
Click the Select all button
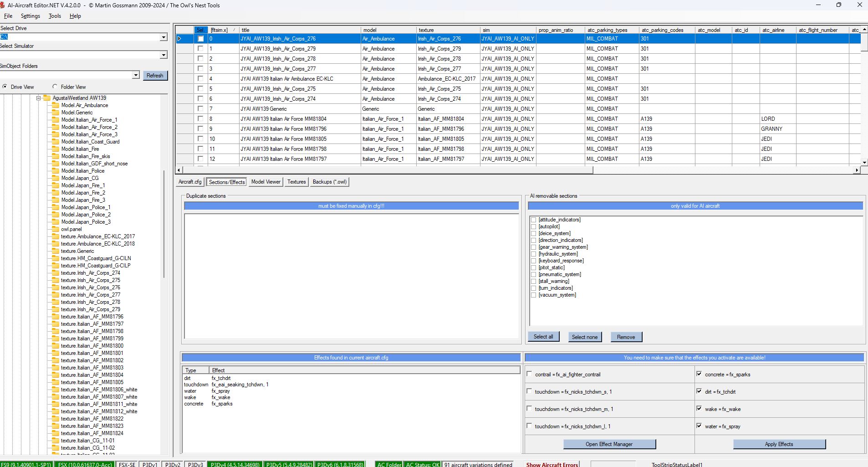click(543, 337)
